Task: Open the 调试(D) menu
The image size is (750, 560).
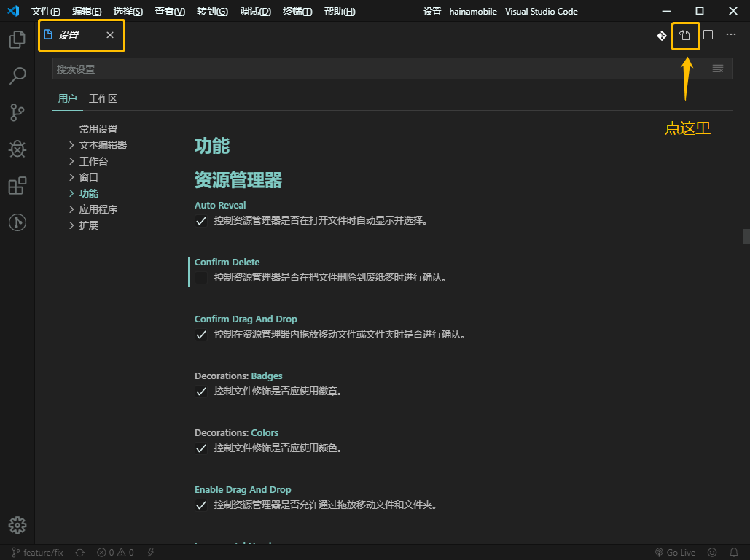Action: click(x=255, y=11)
